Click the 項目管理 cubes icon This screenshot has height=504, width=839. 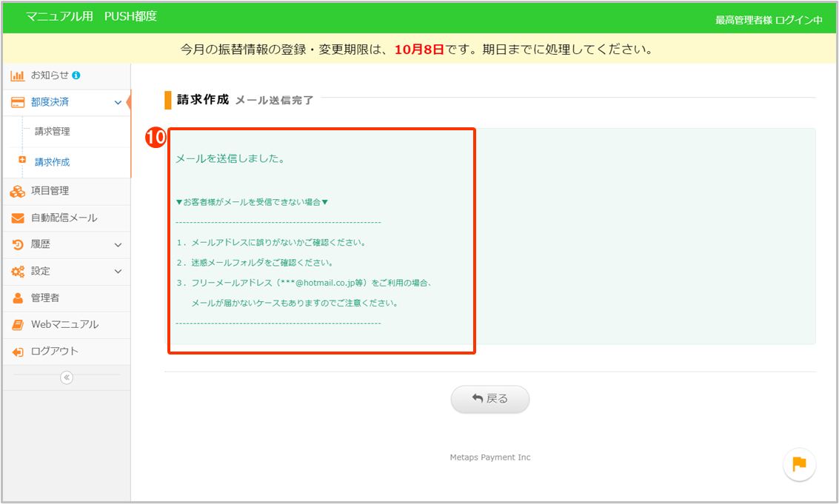18,192
